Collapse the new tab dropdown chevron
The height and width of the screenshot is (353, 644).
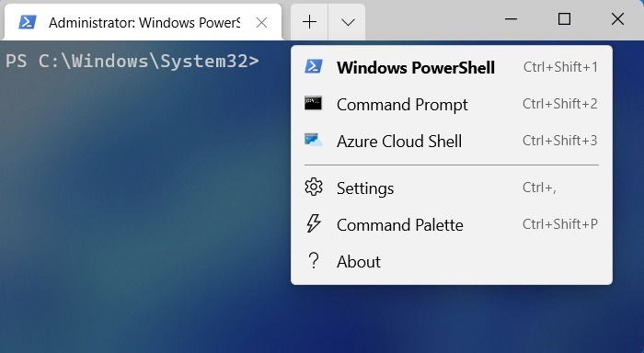(347, 22)
